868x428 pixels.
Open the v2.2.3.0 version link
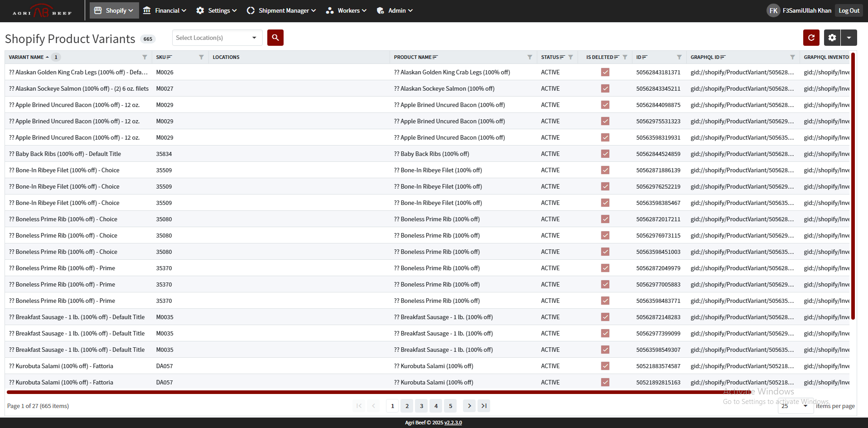point(453,423)
